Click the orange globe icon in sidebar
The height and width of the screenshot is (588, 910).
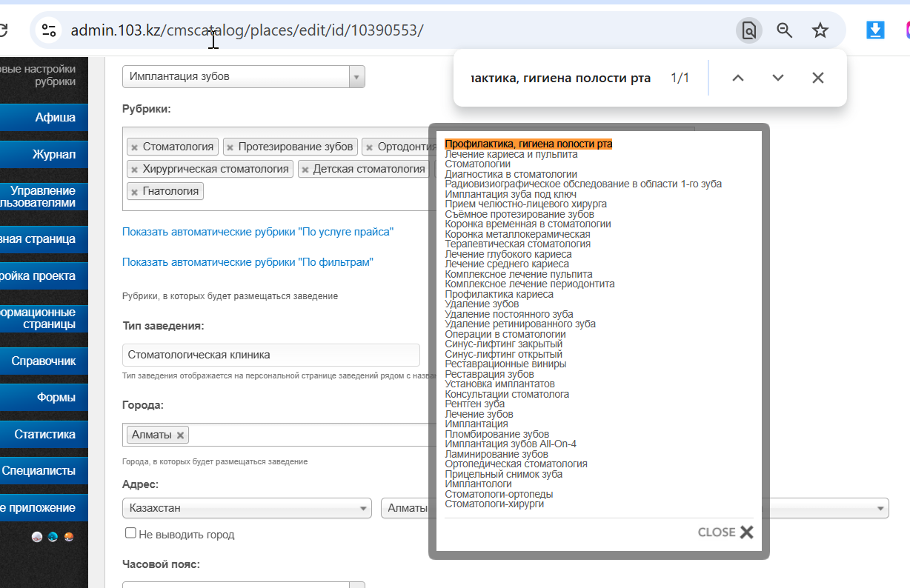coord(69,537)
